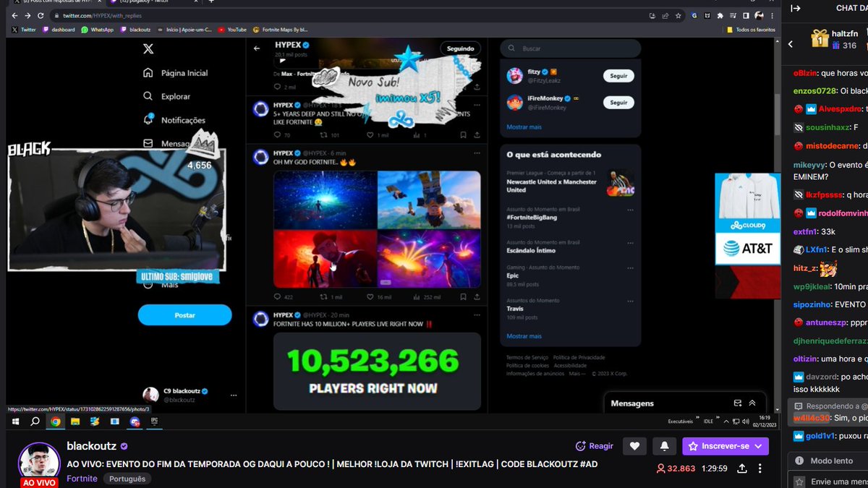
Task: Open Termos de Serviço footer link
Action: pyautogui.click(x=527, y=358)
